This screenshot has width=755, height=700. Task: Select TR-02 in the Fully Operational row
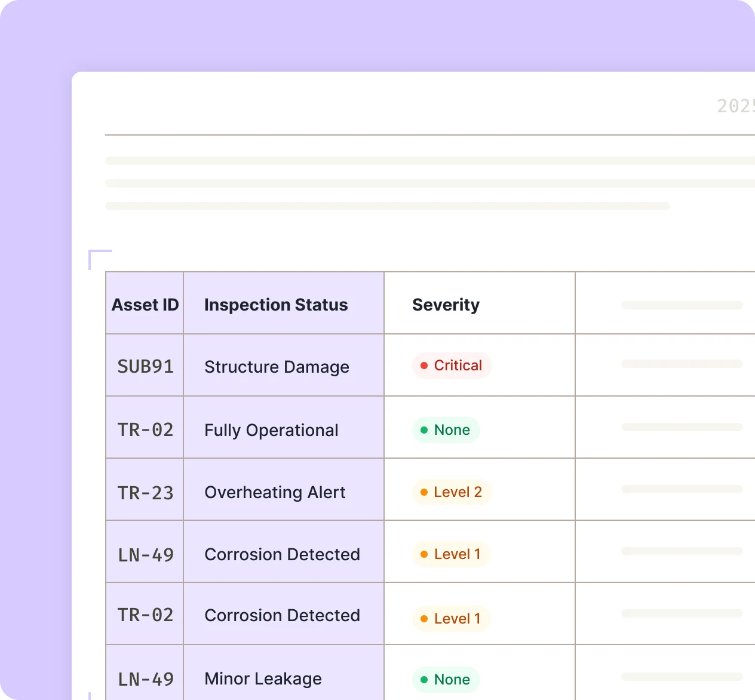(x=145, y=429)
